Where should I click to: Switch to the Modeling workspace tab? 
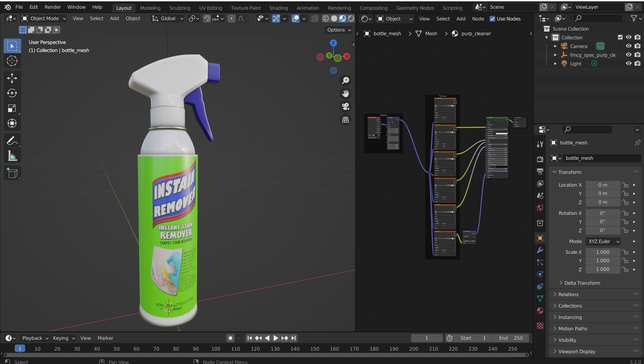coord(150,8)
